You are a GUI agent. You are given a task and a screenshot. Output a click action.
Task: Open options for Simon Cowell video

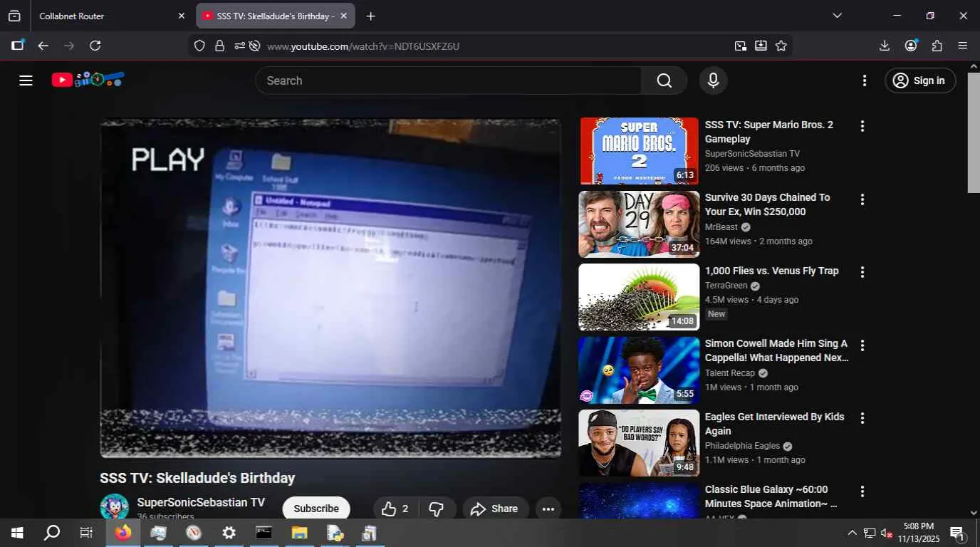[x=862, y=345]
